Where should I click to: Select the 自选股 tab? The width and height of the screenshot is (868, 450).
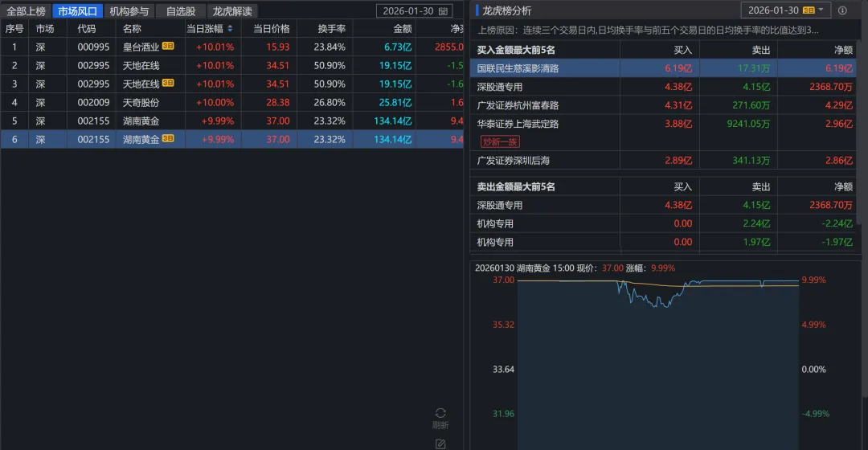click(181, 11)
